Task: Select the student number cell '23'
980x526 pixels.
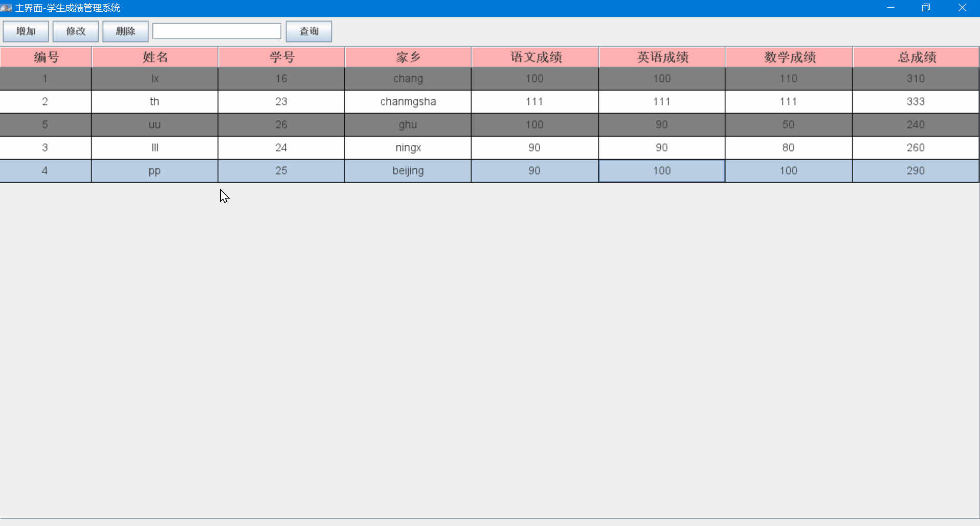Action: 281,102
